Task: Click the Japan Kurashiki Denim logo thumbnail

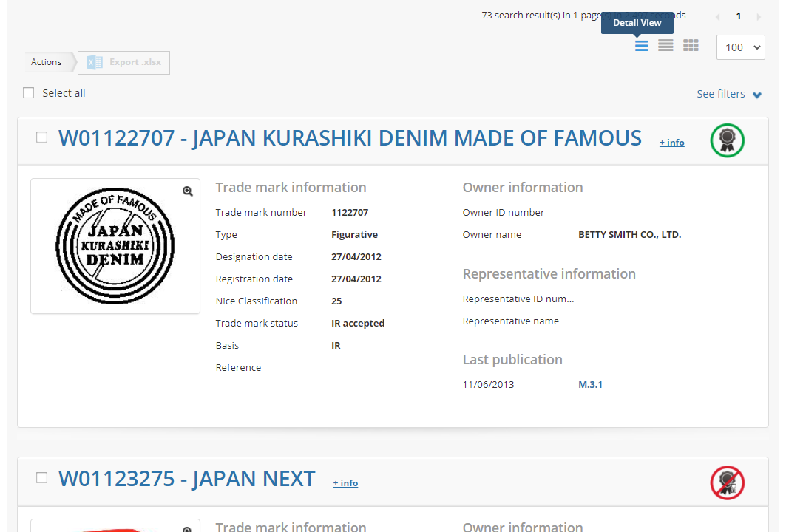Action: point(115,246)
